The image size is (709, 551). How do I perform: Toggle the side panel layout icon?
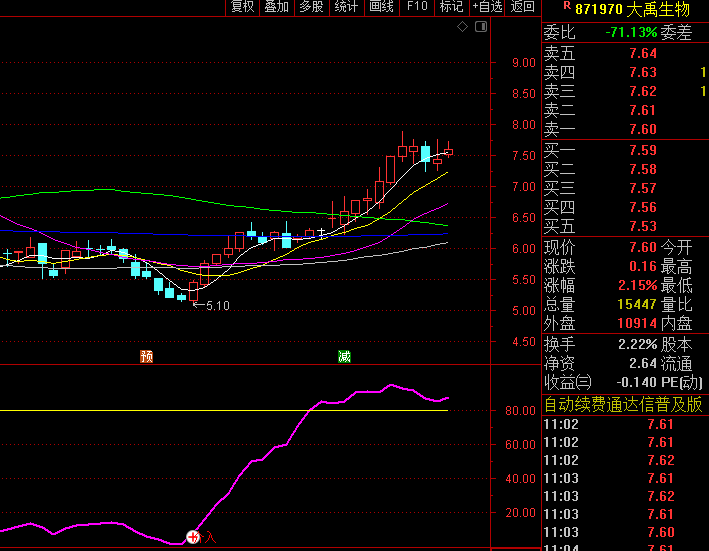pyautogui.click(x=481, y=27)
